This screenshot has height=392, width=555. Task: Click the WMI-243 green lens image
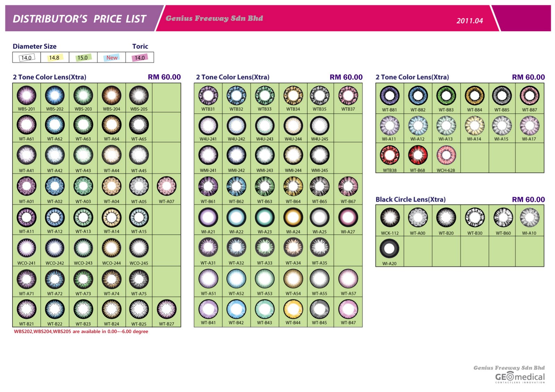tap(265, 155)
